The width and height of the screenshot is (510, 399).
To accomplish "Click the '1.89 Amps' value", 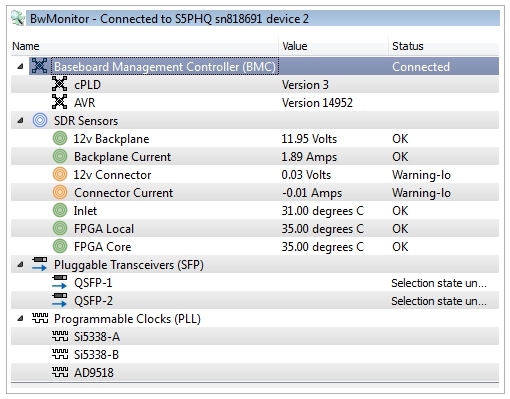I will click(309, 157).
